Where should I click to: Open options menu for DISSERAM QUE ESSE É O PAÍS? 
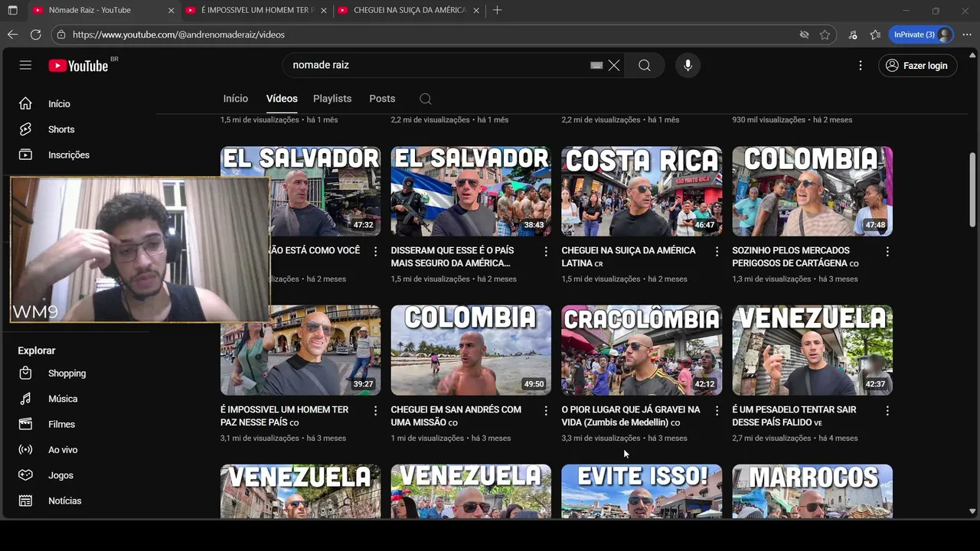click(546, 251)
